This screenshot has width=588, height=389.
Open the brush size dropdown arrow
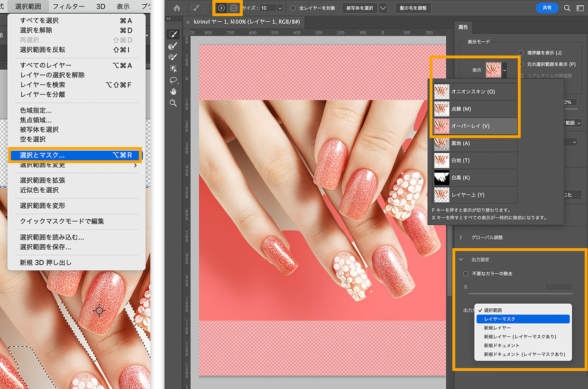tap(279, 8)
